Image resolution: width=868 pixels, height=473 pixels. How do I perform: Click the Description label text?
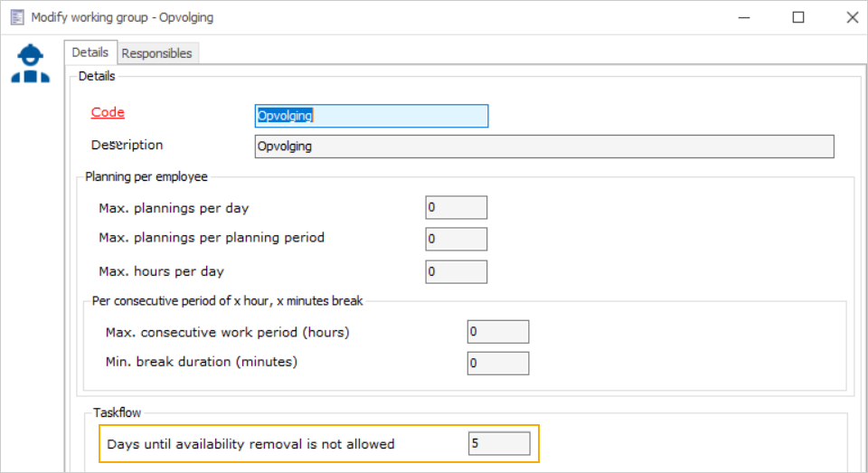pyautogui.click(x=127, y=146)
